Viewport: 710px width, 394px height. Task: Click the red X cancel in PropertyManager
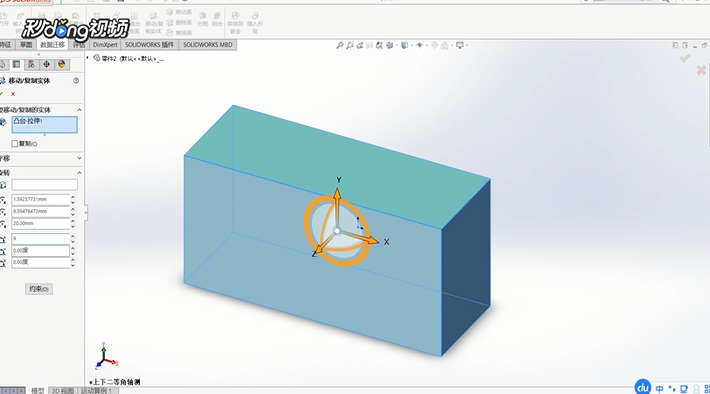click(x=13, y=94)
